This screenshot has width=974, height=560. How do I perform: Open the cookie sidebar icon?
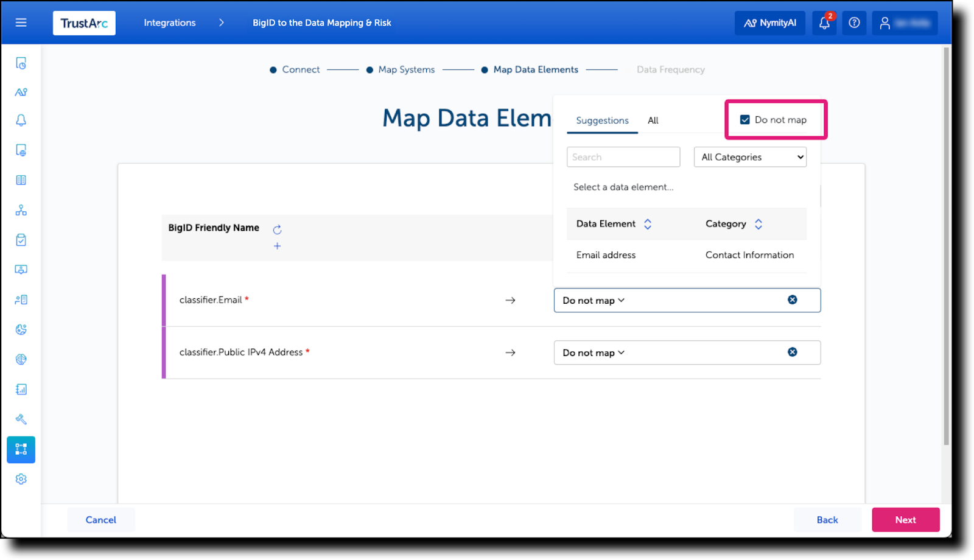pyautogui.click(x=21, y=329)
